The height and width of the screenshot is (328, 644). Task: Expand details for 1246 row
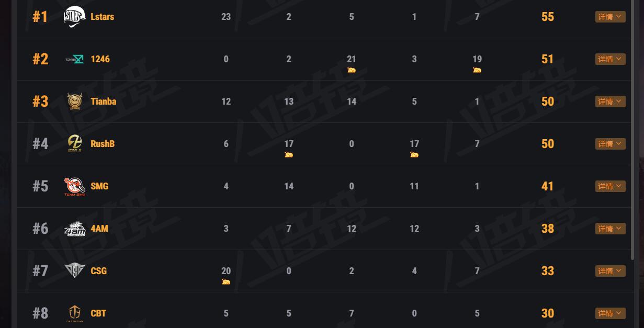611,59
